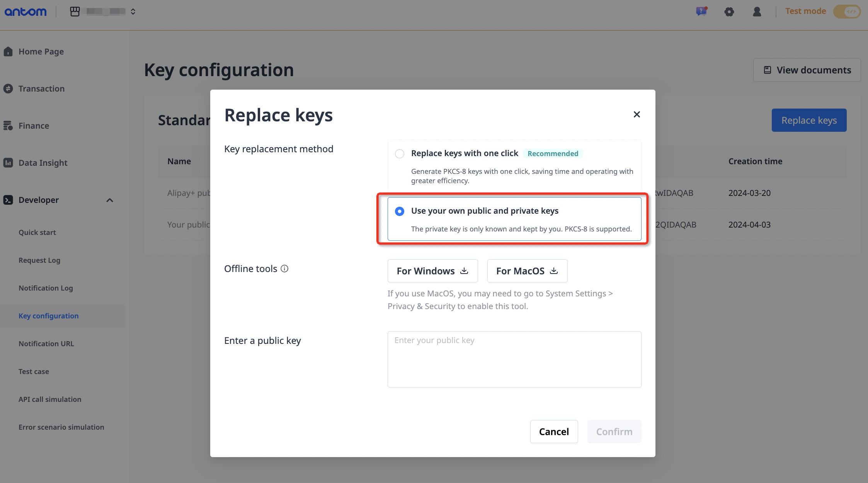Open the user profile icon

757,12
